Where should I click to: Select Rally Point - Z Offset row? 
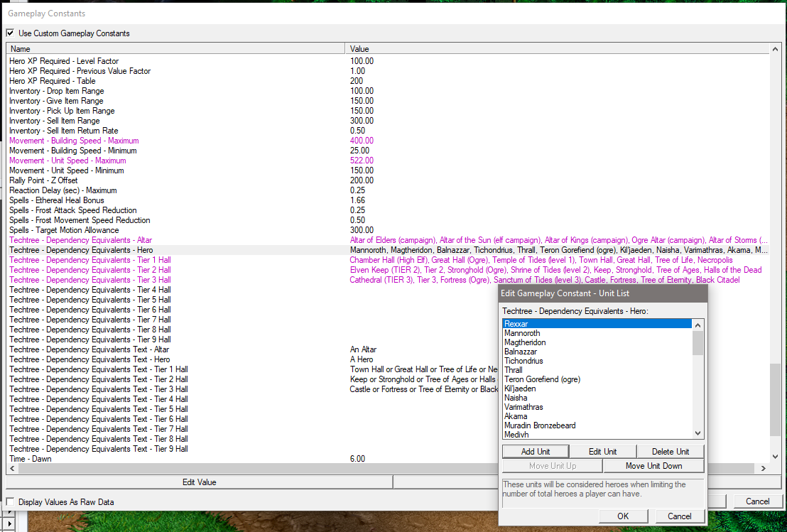pos(388,180)
